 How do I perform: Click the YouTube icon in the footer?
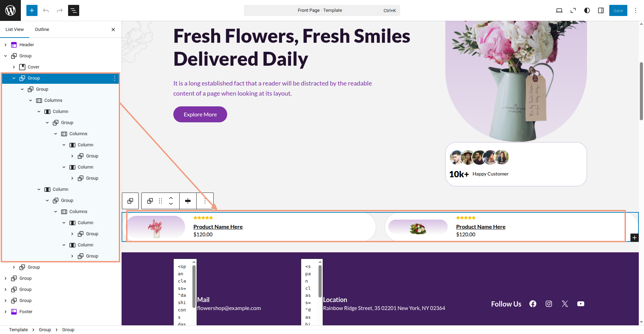point(581,304)
